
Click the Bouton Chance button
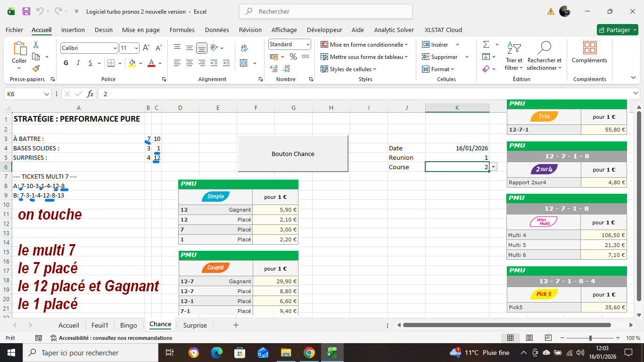293,154
